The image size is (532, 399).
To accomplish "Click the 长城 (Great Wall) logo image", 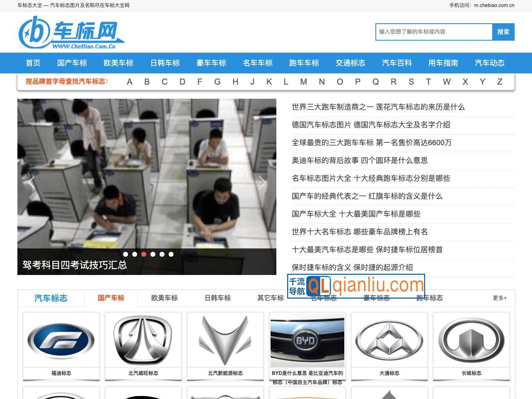I will point(471,340).
